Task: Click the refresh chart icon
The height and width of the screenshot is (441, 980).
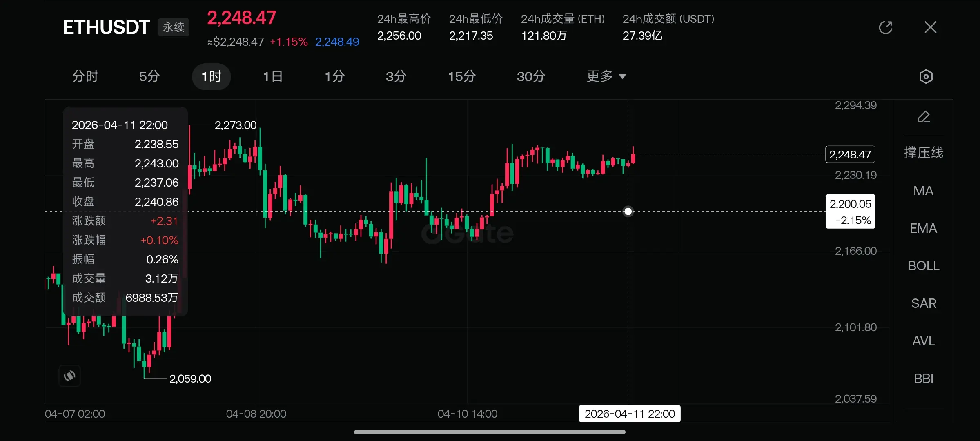Action: pyautogui.click(x=885, y=28)
